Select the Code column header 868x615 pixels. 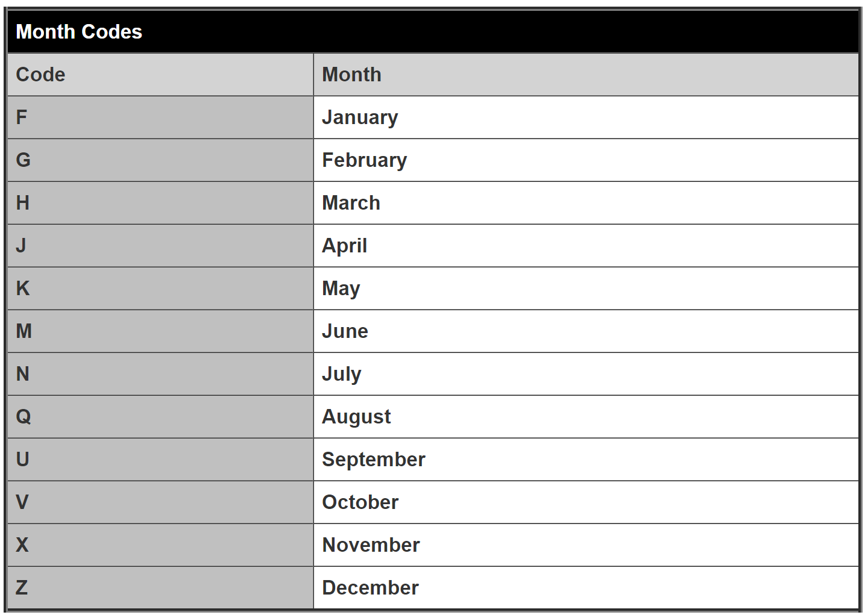pyautogui.click(x=40, y=75)
